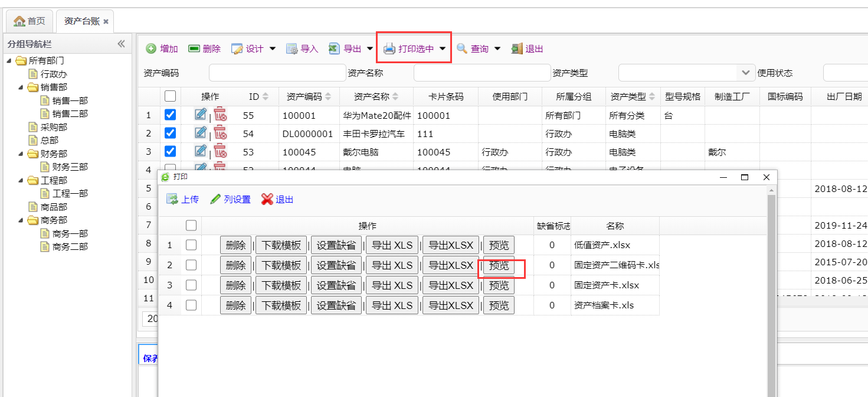Screen dimensions: 868x397
Task: Tick the checkbox for 低值资产.xlsx template
Action: (191, 245)
